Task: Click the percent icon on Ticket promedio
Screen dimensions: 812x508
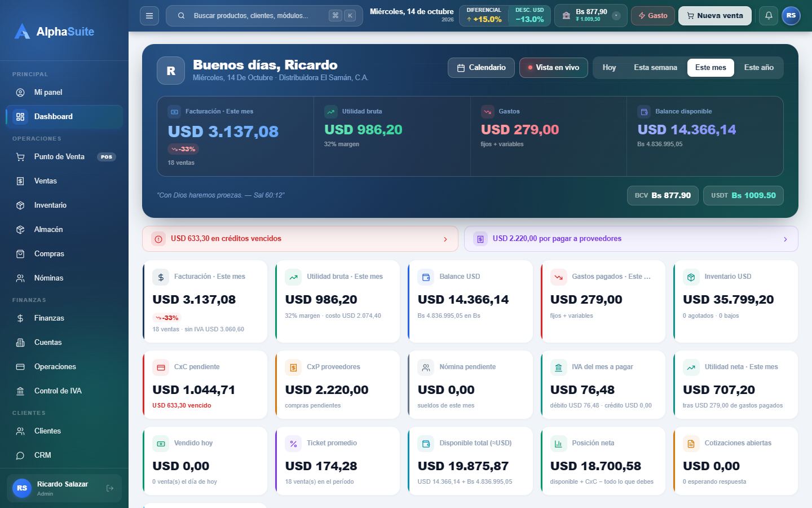Action: pos(293,444)
